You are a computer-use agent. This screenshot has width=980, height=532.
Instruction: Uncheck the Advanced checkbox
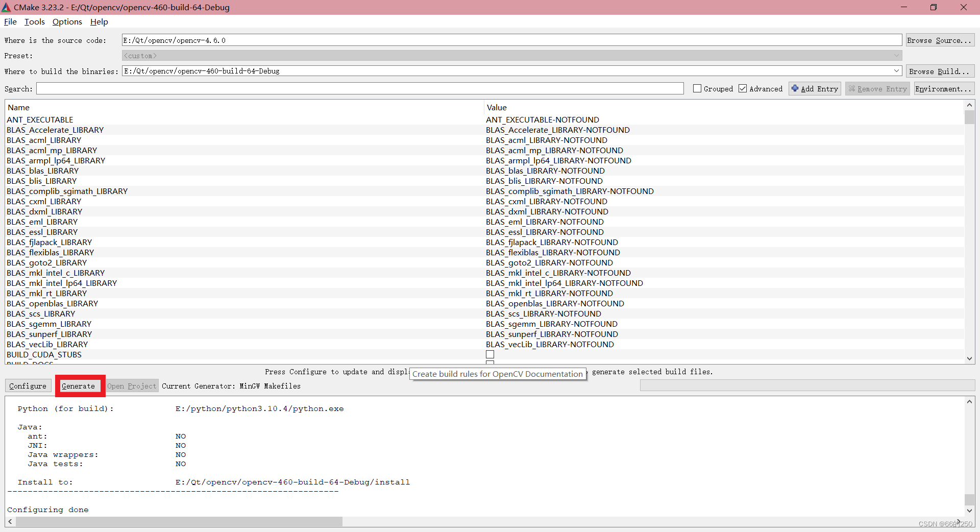point(743,89)
